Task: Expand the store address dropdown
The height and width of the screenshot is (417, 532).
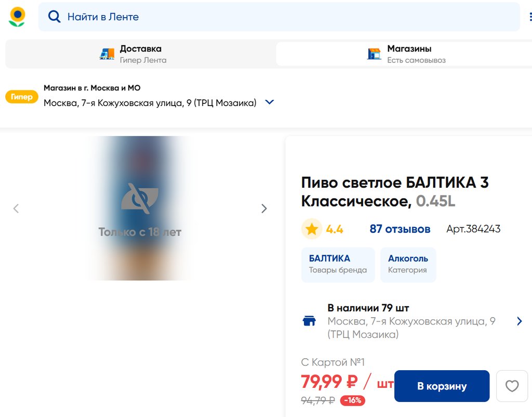Action: point(269,102)
